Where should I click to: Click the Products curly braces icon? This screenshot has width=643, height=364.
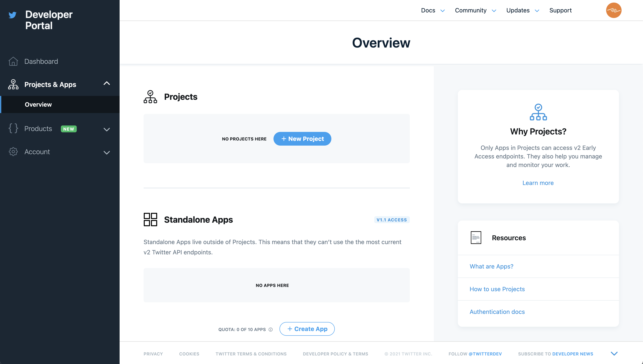[13, 128]
